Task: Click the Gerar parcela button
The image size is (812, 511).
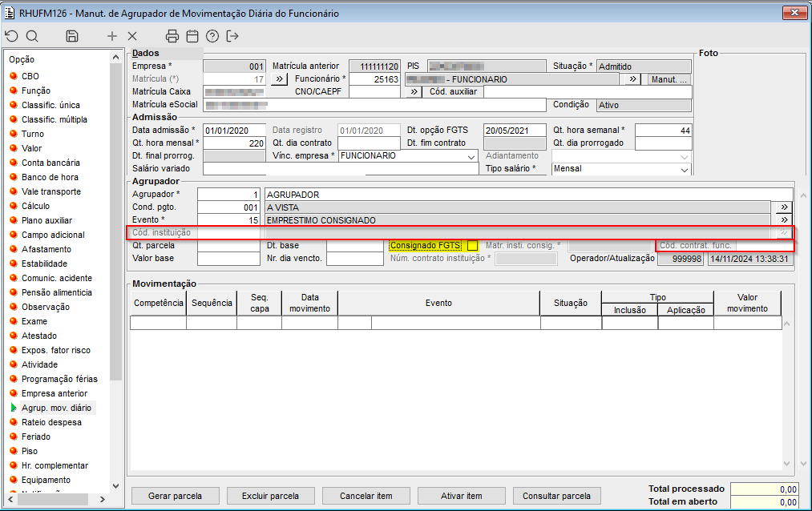Action: [175, 496]
